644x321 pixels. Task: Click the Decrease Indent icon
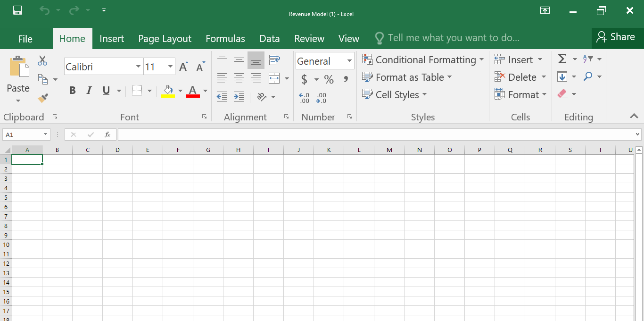point(222,97)
